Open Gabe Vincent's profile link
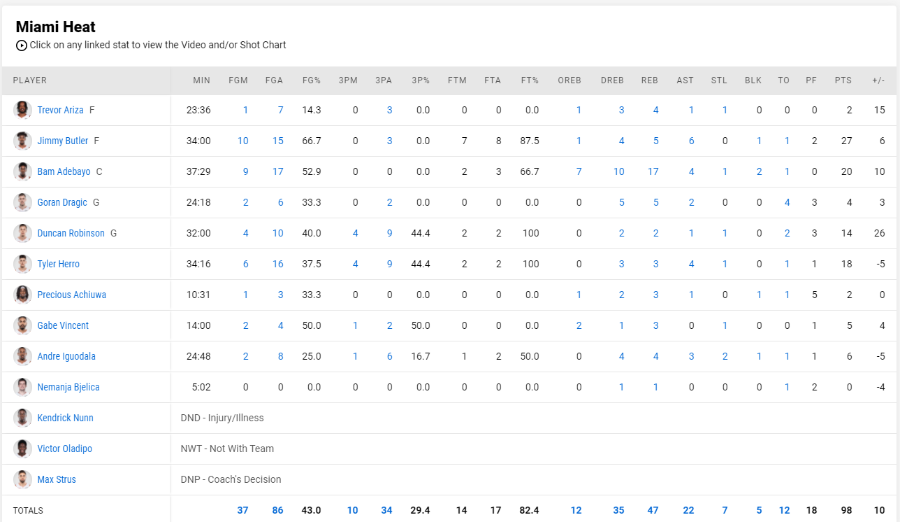The image size is (900, 522). [x=63, y=326]
